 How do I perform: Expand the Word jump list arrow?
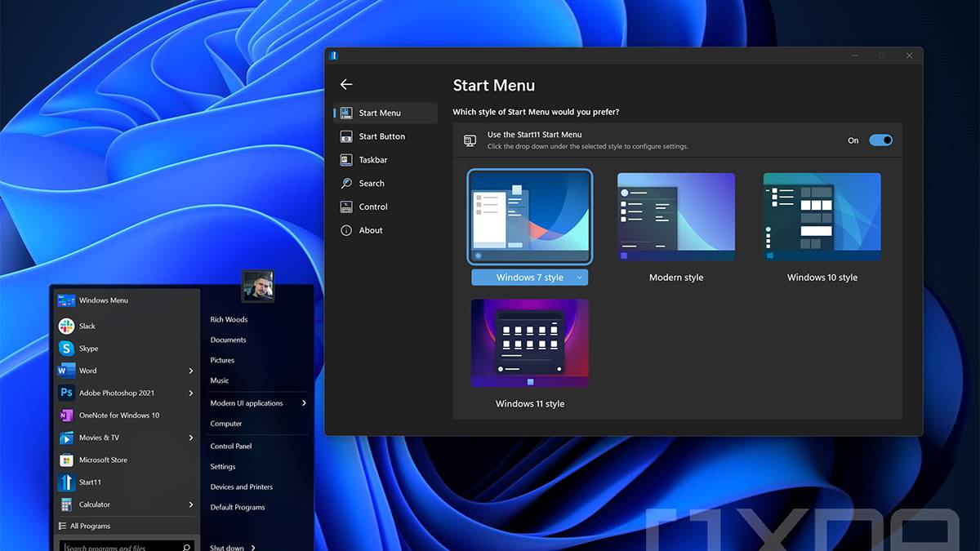coord(191,371)
